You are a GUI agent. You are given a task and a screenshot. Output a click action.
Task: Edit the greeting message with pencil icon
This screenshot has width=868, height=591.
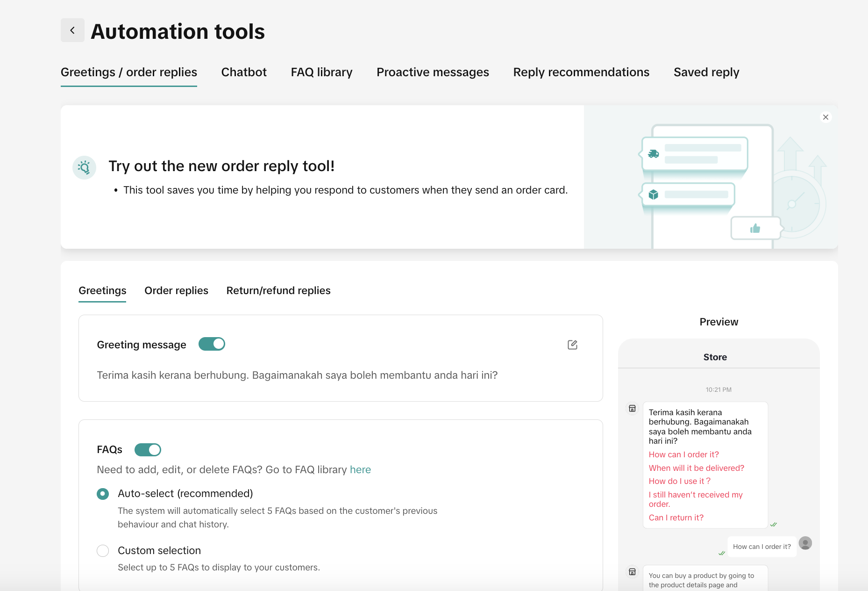572,345
